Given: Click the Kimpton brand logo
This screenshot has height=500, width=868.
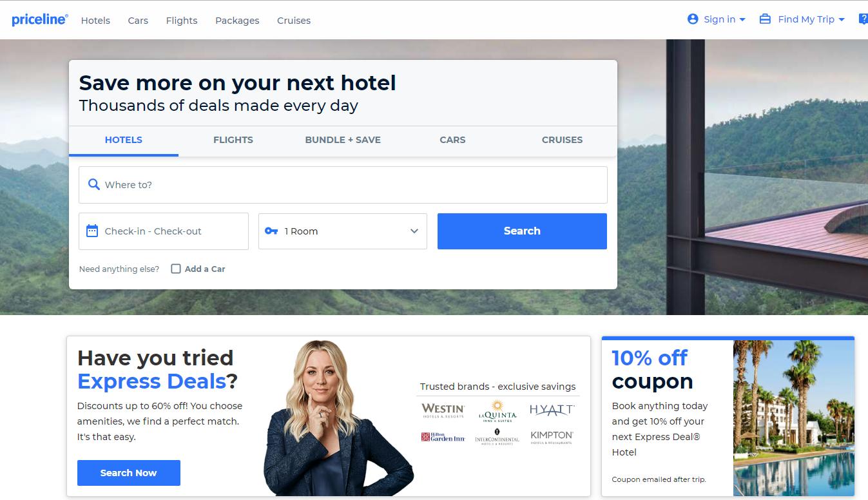Looking at the screenshot, I should [x=552, y=438].
